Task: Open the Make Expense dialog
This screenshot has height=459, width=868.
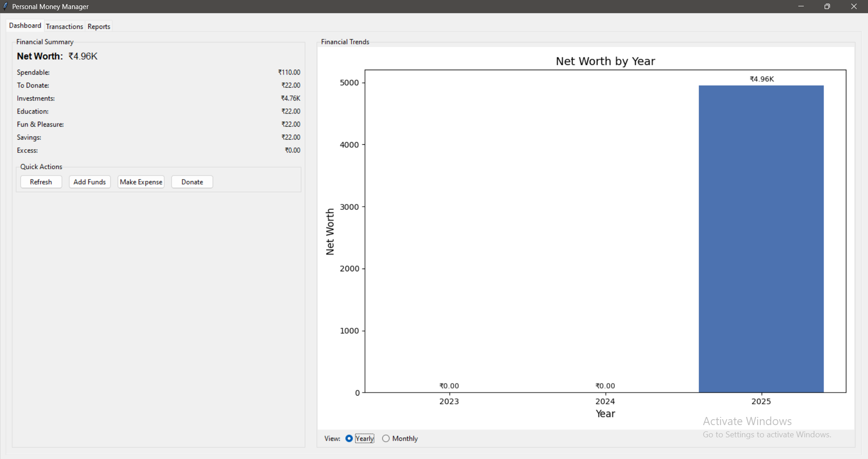Action: pos(141,182)
